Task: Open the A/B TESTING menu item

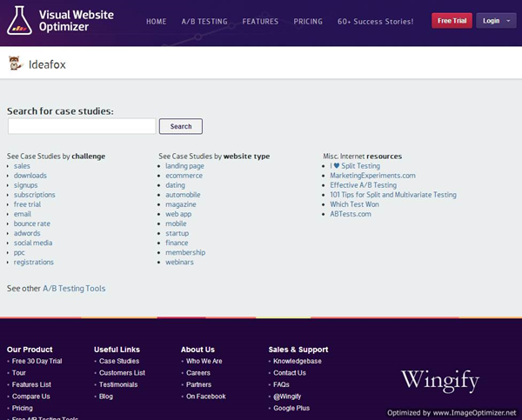Action: click(204, 22)
